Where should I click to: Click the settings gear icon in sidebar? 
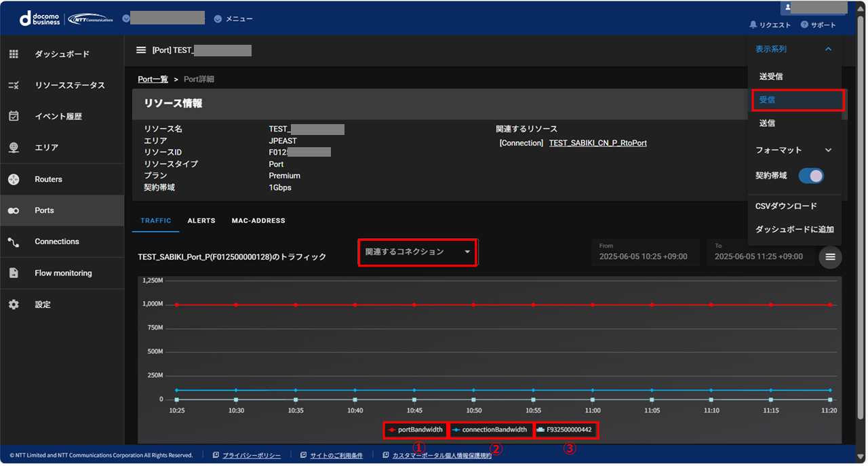[14, 305]
